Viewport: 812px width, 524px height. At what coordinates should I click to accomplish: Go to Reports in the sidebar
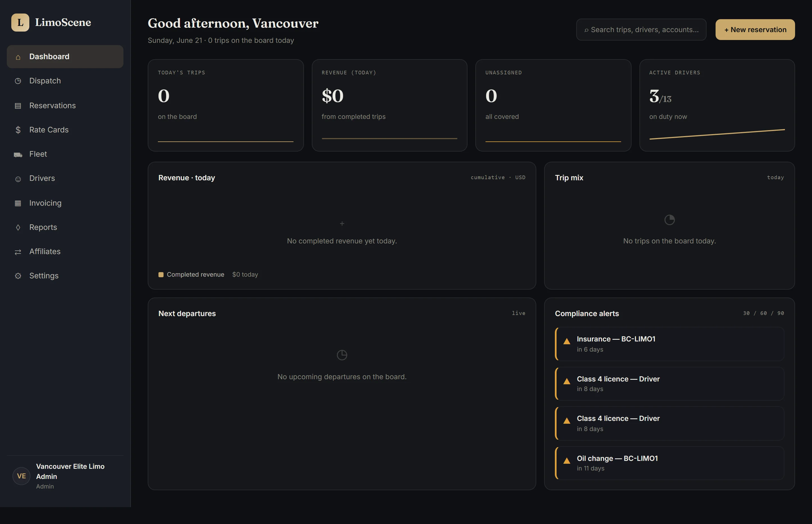(65, 227)
